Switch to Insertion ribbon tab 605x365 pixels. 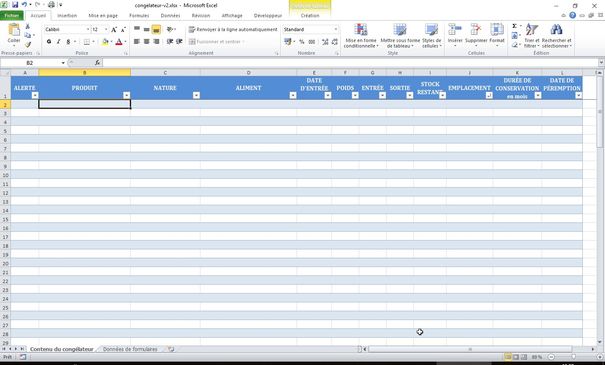point(67,15)
